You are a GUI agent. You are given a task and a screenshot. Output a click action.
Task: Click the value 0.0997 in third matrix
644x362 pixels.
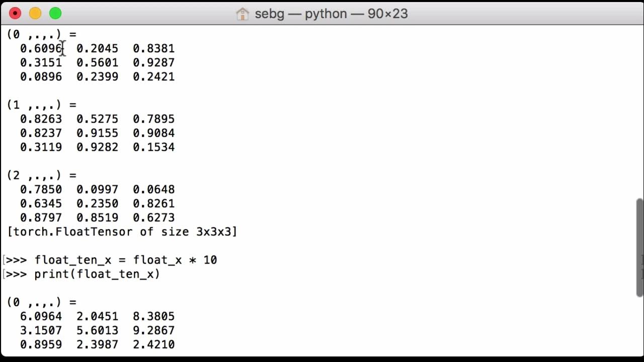[98, 190]
